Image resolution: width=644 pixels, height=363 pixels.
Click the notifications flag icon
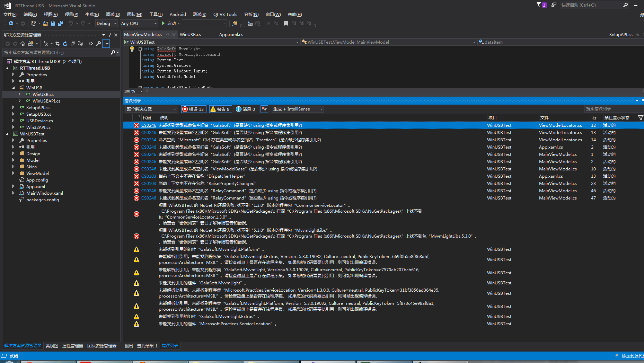pyautogui.click(x=539, y=5)
